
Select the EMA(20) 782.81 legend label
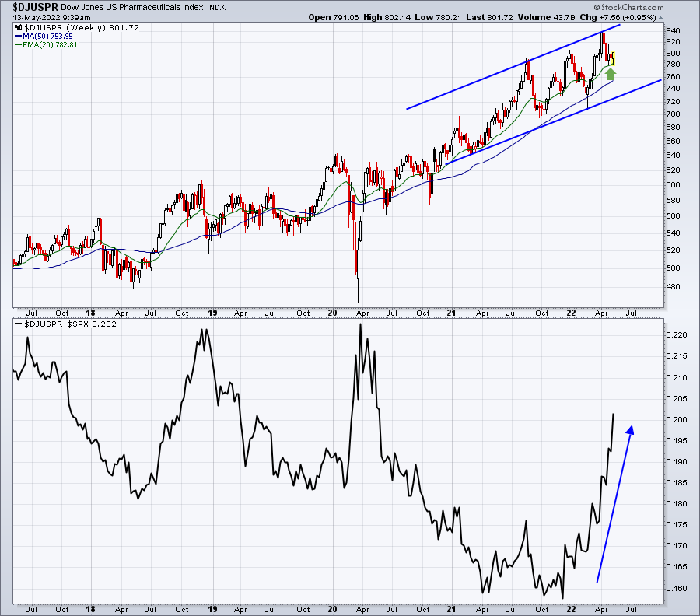50,44
